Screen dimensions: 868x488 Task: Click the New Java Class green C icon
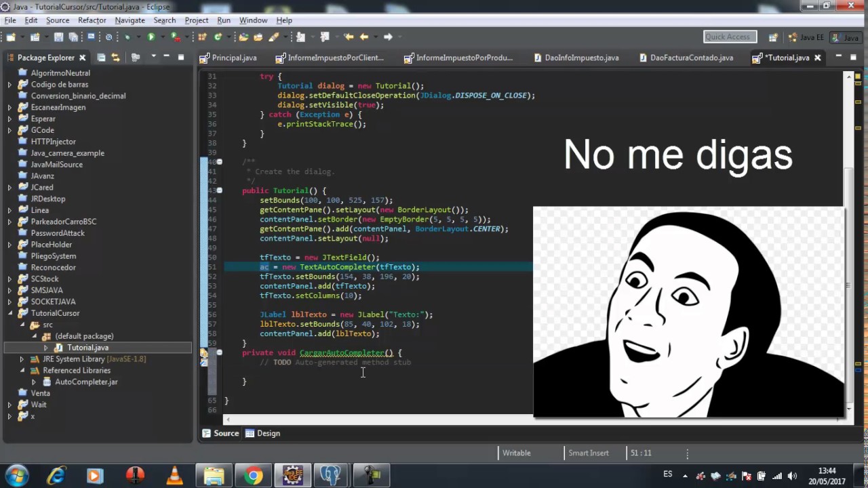tap(218, 37)
